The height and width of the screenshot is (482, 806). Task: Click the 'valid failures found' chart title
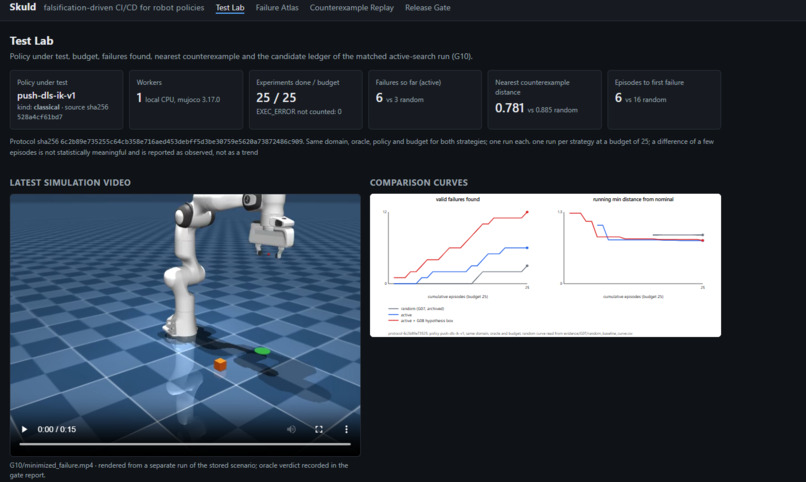pyautogui.click(x=457, y=199)
